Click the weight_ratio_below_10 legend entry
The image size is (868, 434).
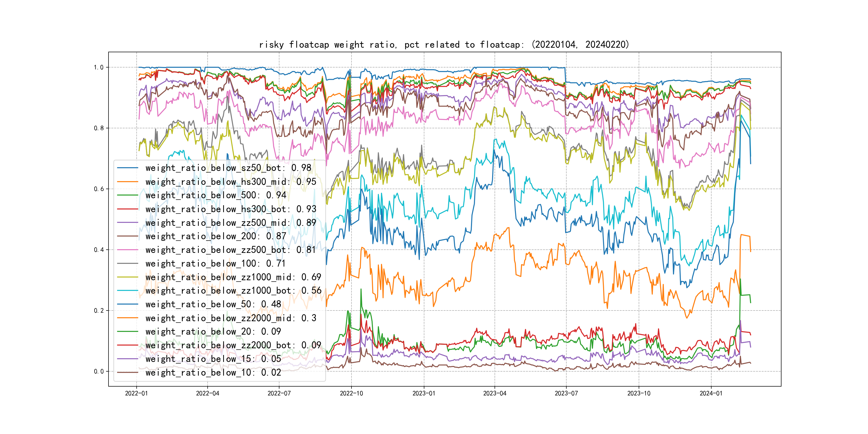(x=213, y=372)
